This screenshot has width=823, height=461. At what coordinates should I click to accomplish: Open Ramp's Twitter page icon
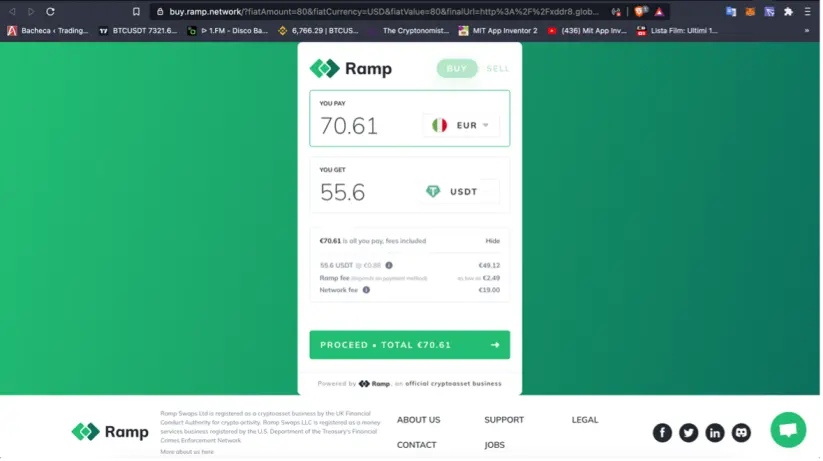(689, 433)
